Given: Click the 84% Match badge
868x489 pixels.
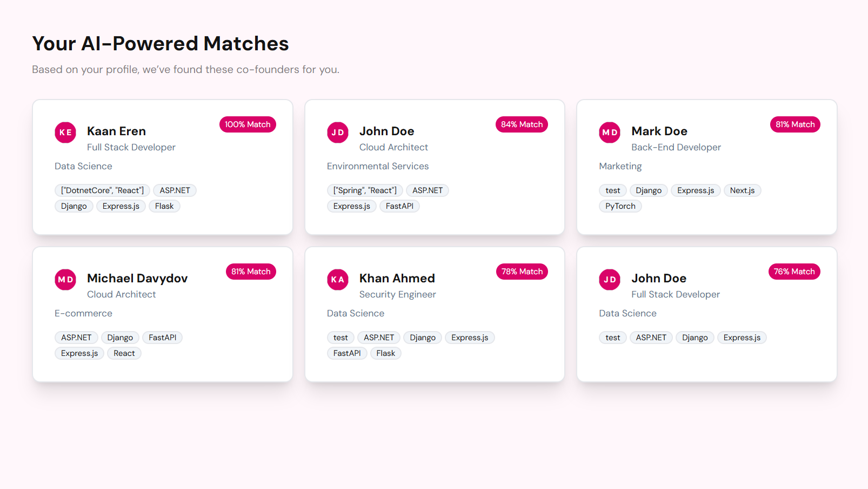Looking at the screenshot, I should point(522,124).
